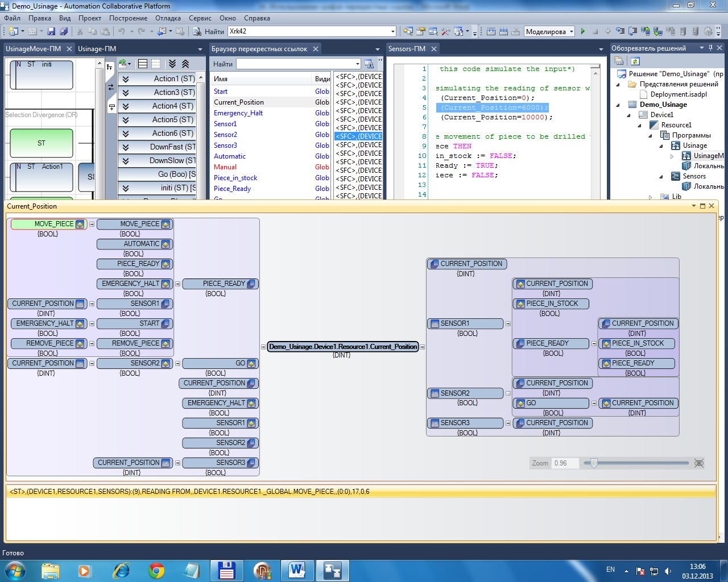Open the Отладка menu

[168, 18]
